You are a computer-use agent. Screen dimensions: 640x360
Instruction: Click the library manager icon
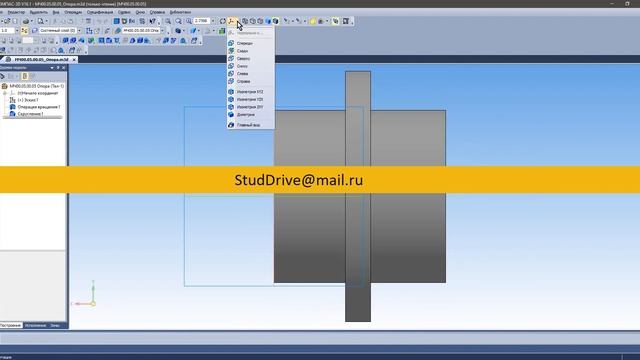tap(124, 21)
